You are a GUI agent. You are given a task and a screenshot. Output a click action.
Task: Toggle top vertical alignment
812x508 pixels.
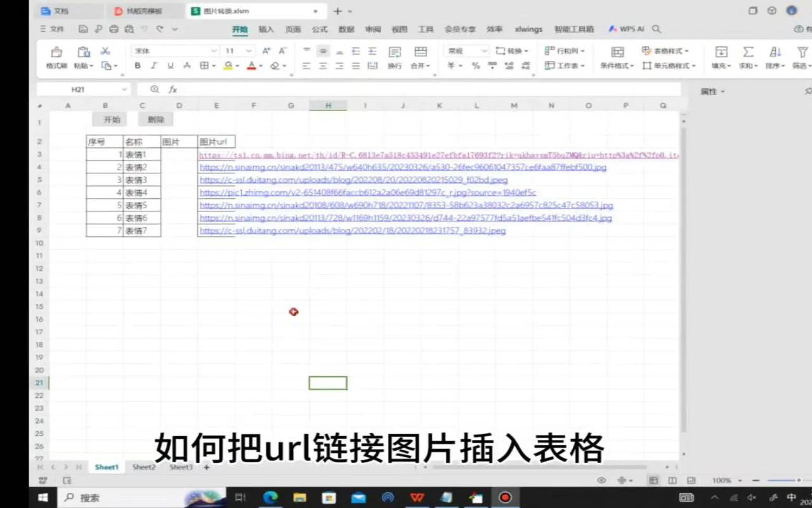click(307, 51)
